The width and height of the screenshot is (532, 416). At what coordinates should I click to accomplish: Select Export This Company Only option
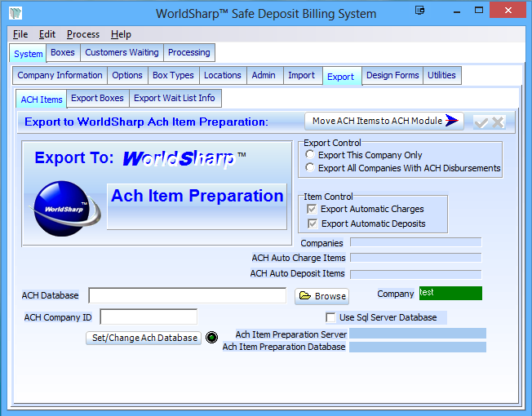310,155
